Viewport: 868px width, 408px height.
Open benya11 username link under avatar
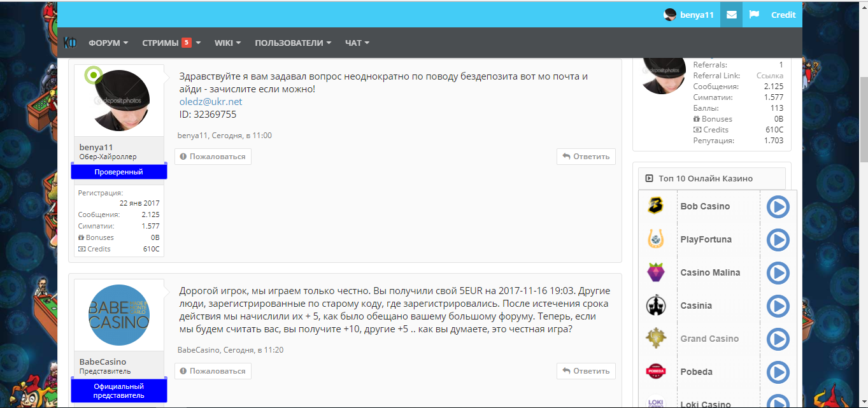[x=96, y=147]
